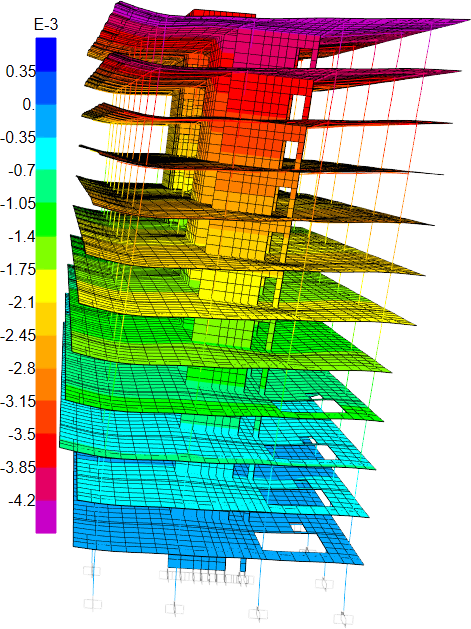471x629 pixels.
Task: Click the 0.35 legend value label
Action: (x=21, y=72)
